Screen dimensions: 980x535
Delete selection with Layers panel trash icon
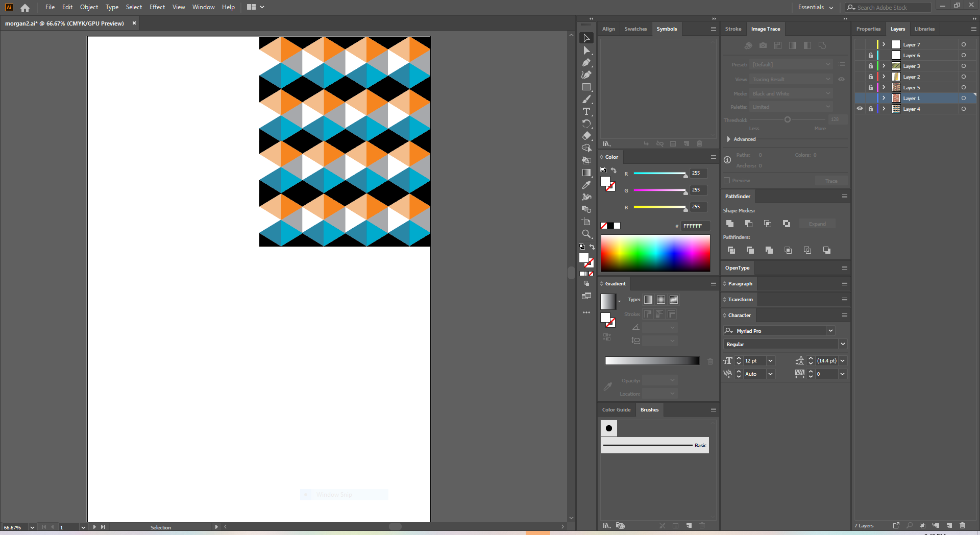pos(963,525)
